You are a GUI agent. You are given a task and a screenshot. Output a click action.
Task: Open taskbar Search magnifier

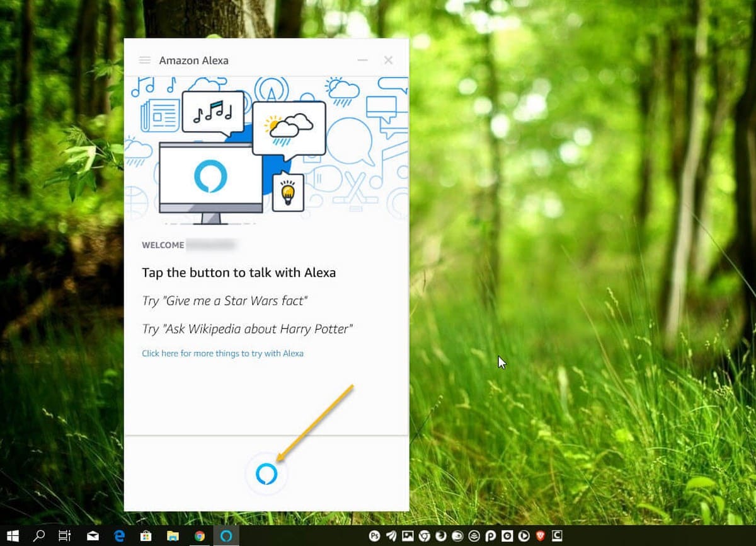[x=39, y=536]
